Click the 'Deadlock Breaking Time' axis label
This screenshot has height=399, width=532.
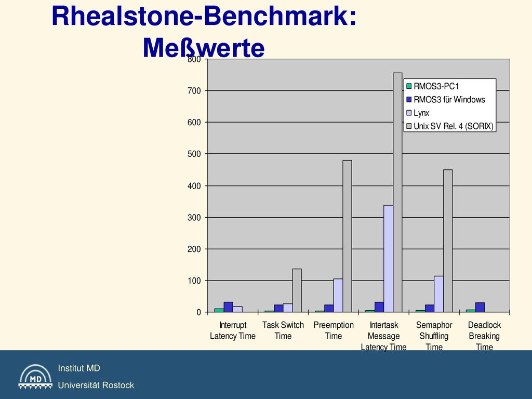pos(484,336)
